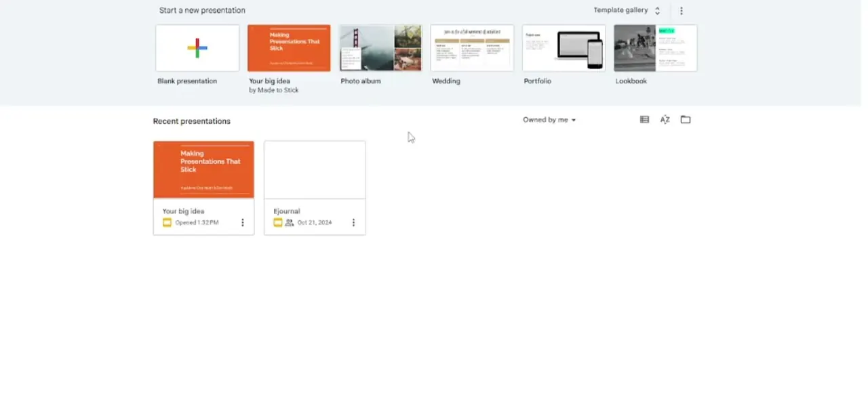
Task: Open the Owned by me filter dropdown
Action: (x=549, y=120)
